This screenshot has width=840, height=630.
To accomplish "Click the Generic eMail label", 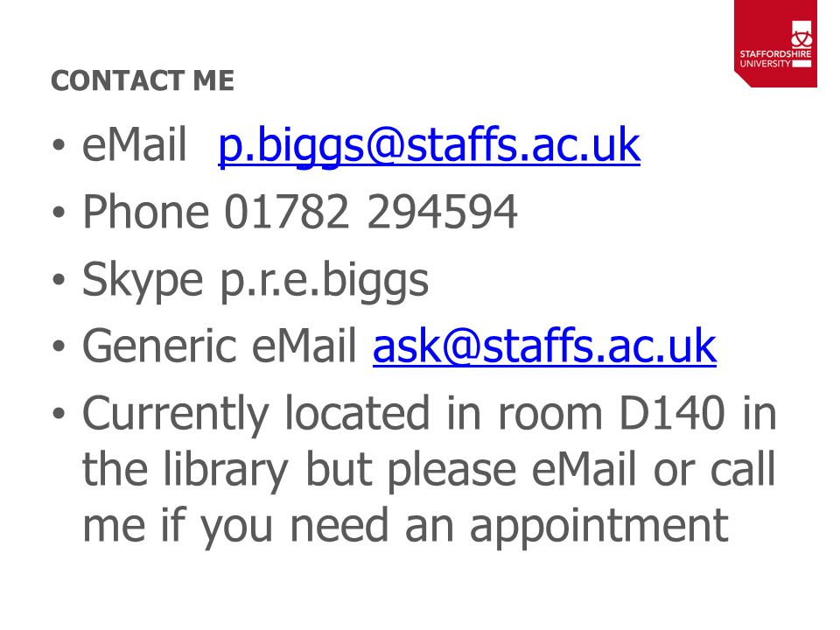I will (x=219, y=346).
